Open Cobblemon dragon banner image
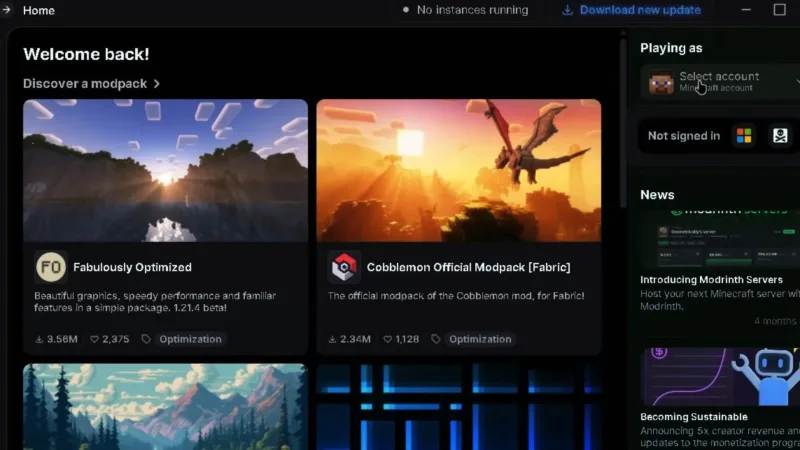This screenshot has width=800, height=450. point(459,170)
